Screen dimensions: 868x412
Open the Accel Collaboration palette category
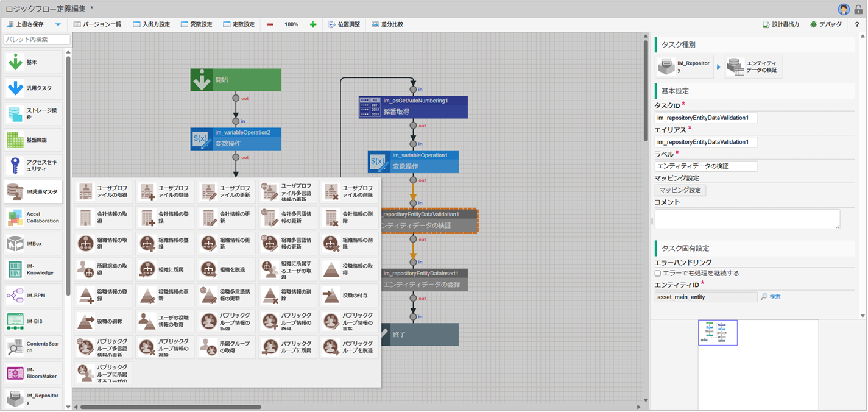(34, 218)
